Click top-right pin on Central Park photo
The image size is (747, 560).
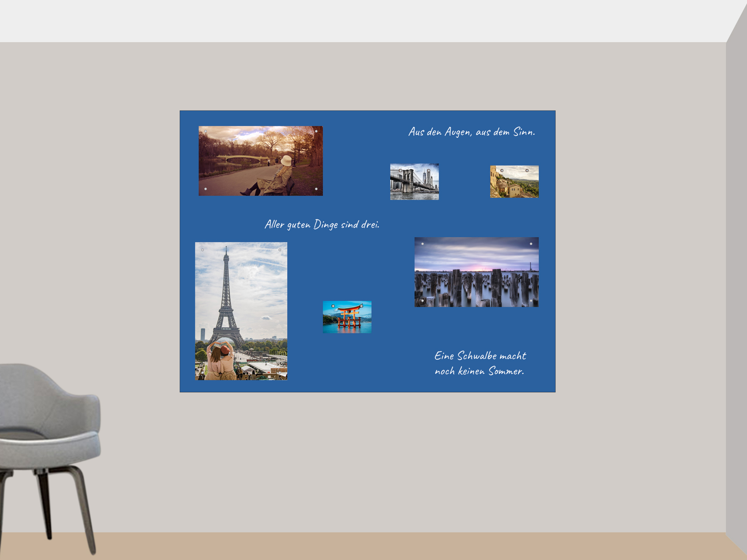[x=316, y=131]
